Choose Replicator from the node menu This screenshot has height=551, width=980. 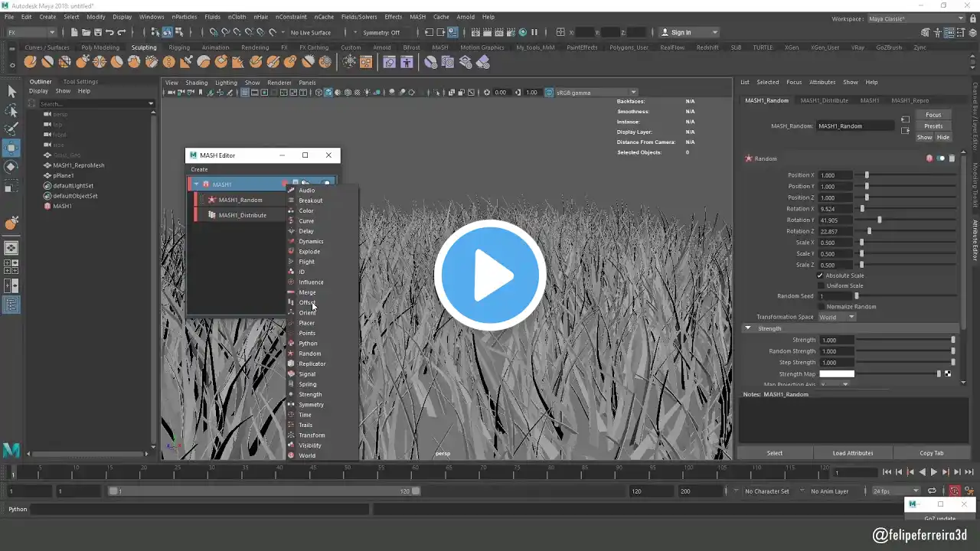pos(312,364)
